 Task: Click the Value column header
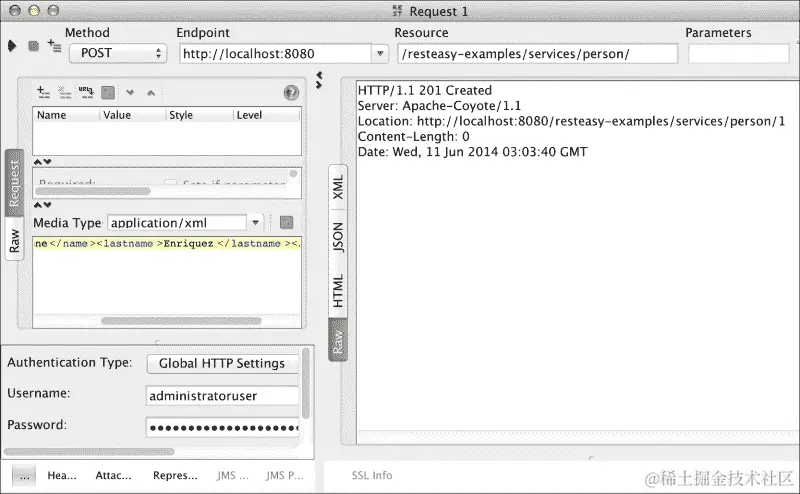coord(133,115)
